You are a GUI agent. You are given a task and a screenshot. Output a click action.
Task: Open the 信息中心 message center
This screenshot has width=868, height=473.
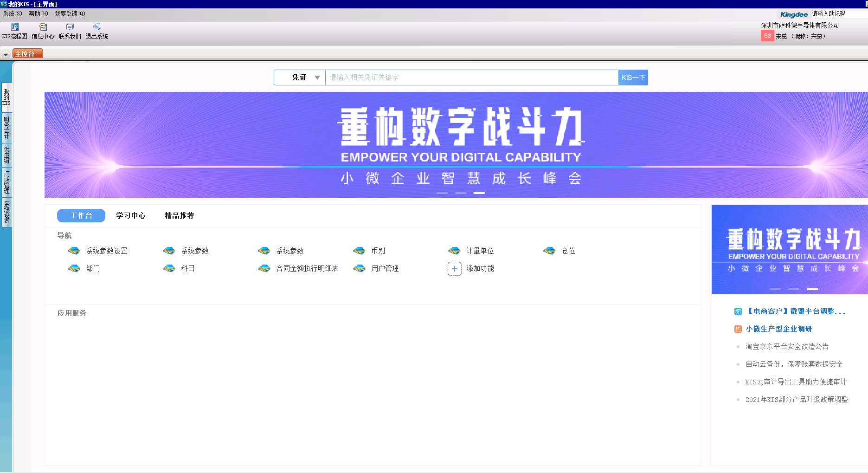[x=42, y=31]
